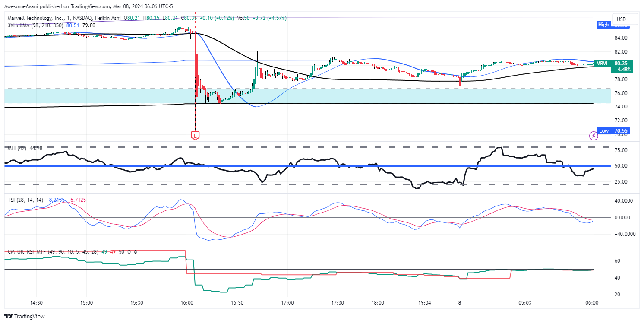The image size is (644, 324).
Task: Click the purple lightning bolt icon
Action: [x=593, y=136]
